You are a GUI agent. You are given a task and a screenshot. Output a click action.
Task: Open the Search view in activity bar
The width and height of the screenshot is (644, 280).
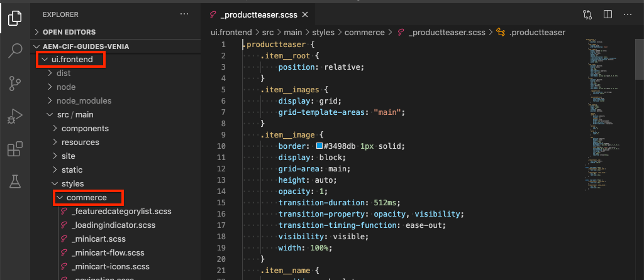click(x=15, y=51)
